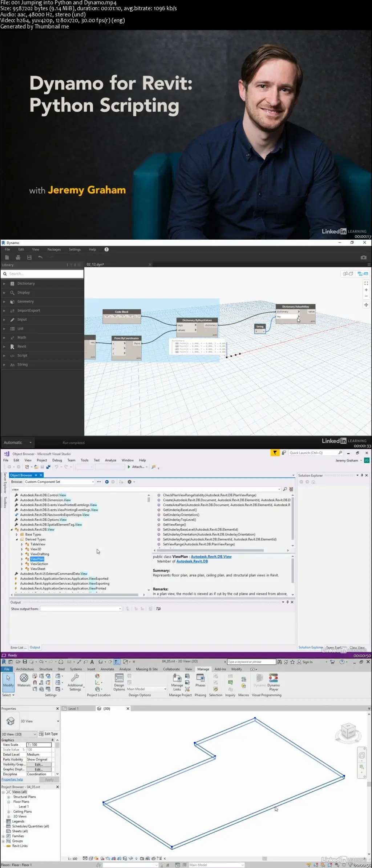
Task: Follow the Autodesk.Revit.DB.View link
Action: 211,557
